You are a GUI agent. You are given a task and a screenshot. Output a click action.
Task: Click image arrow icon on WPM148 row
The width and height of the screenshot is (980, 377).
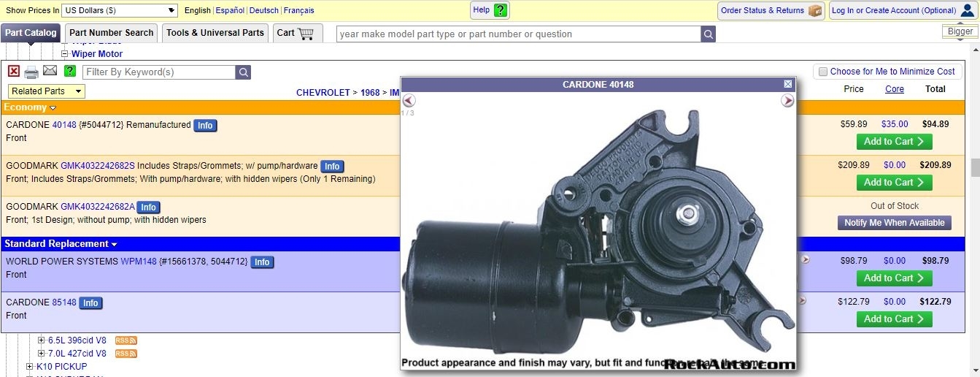point(805,259)
